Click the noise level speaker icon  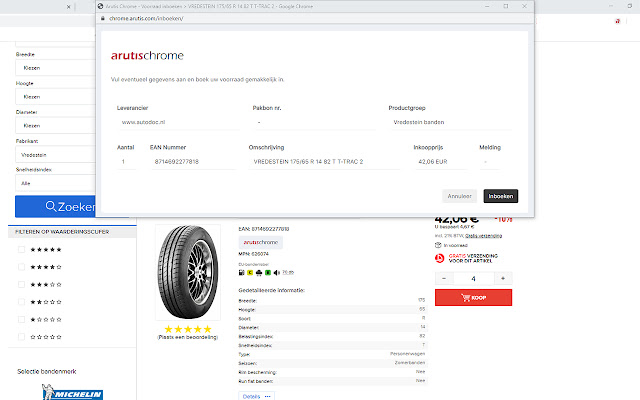coord(277,272)
